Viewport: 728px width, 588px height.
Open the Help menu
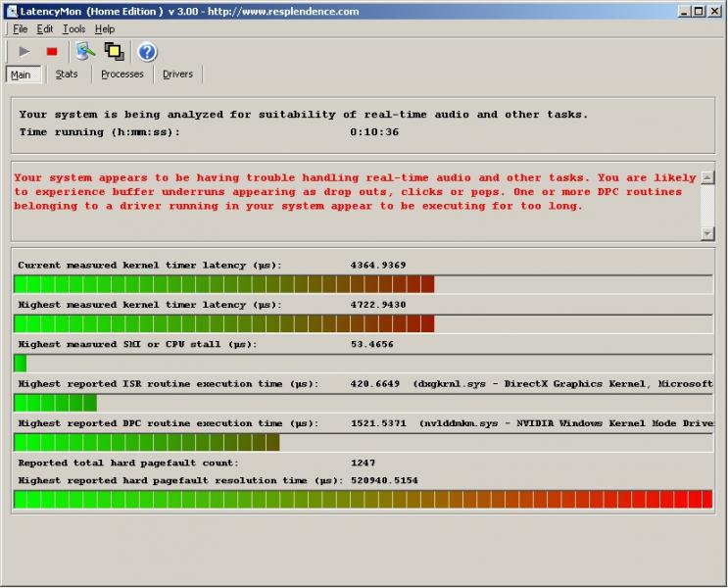click(105, 28)
